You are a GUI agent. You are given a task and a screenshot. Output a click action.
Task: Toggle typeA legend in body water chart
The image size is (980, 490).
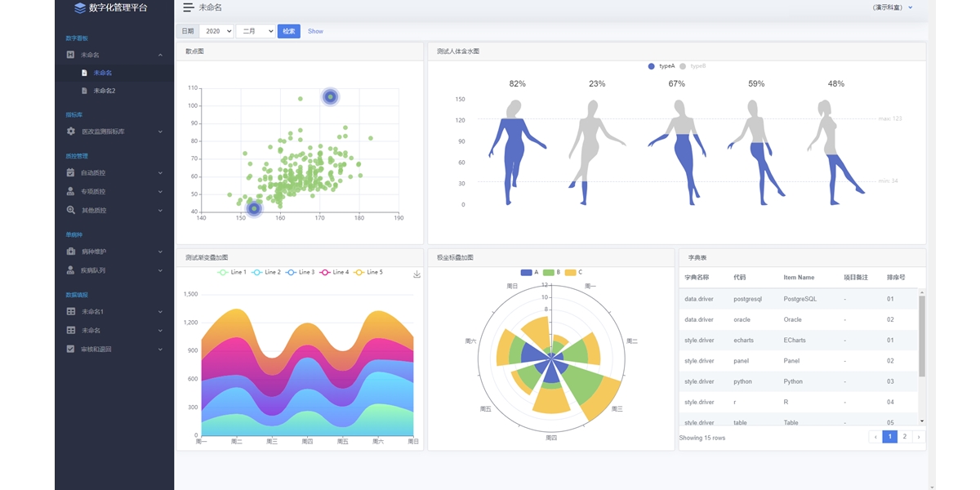(661, 66)
